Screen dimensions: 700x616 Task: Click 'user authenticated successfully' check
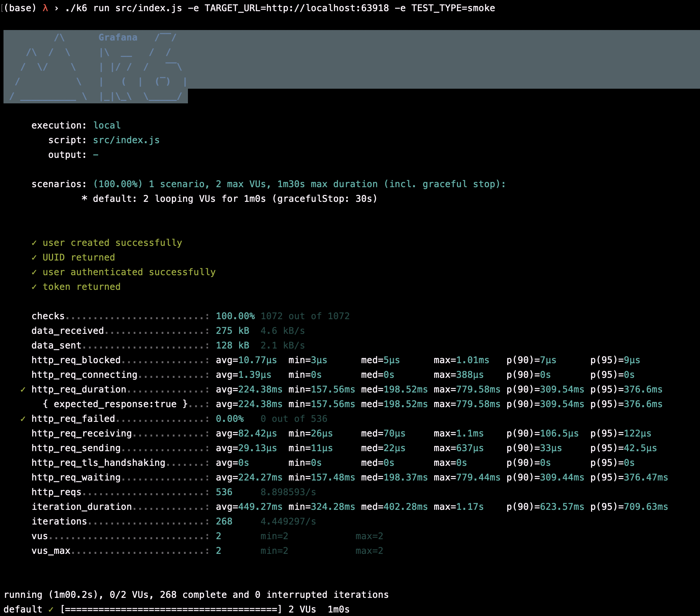coord(124,272)
